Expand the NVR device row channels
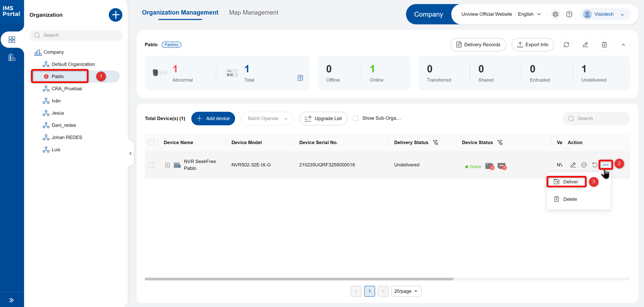Image resolution: width=644 pixels, height=307 pixels. 167,165
